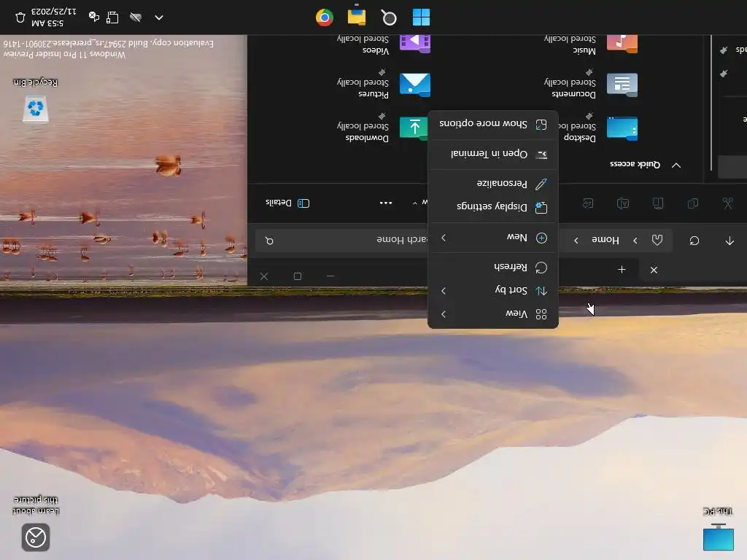Viewport: 747px width, 560px height.
Task: Click the Rename toolbar icon
Action: pos(623,203)
